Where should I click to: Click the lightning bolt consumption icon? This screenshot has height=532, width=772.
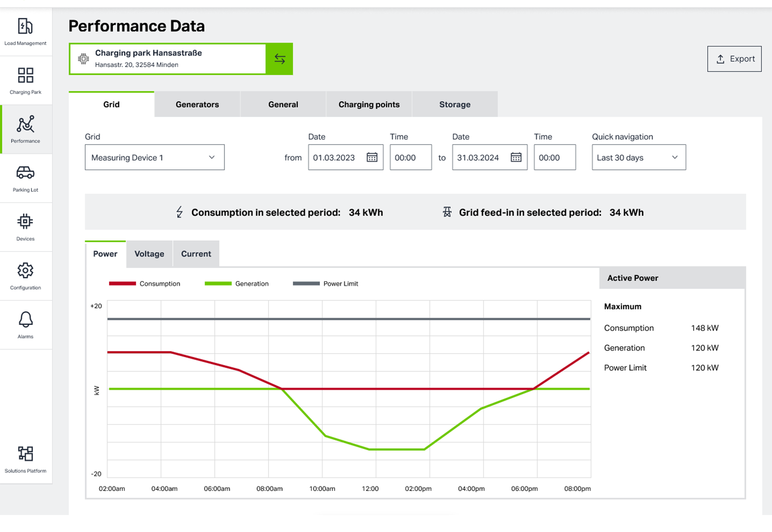pyautogui.click(x=179, y=212)
